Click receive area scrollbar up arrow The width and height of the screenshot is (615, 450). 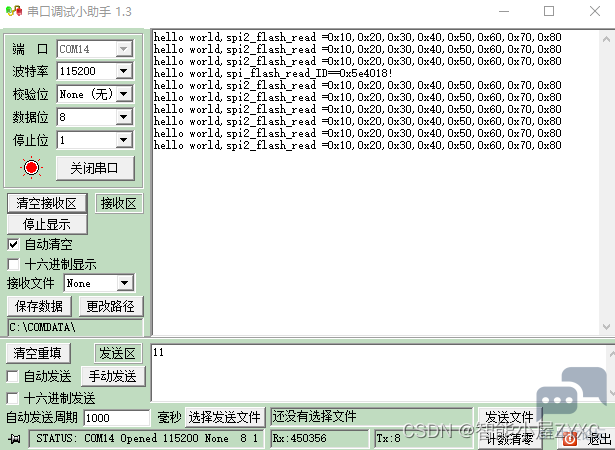click(606, 39)
